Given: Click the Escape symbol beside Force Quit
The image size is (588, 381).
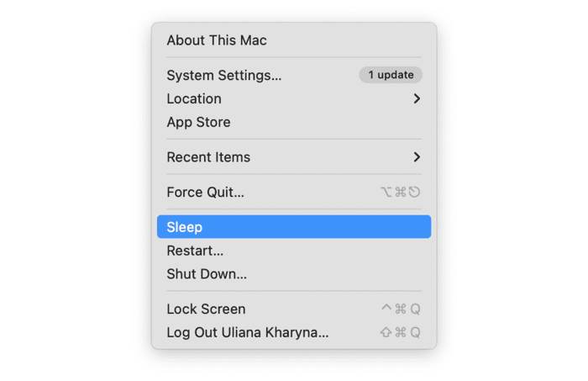Looking at the screenshot, I should pyautogui.click(x=415, y=192).
